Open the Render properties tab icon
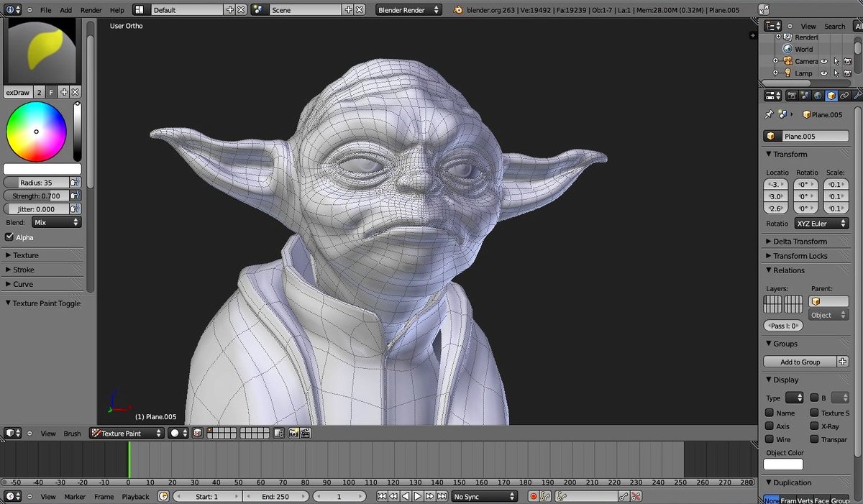This screenshot has height=504, width=863. (792, 95)
